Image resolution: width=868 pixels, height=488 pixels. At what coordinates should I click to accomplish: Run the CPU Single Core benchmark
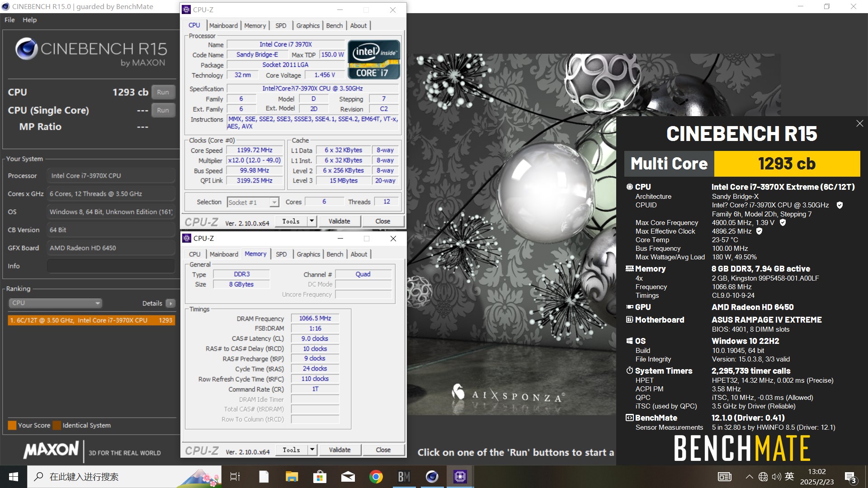click(163, 110)
